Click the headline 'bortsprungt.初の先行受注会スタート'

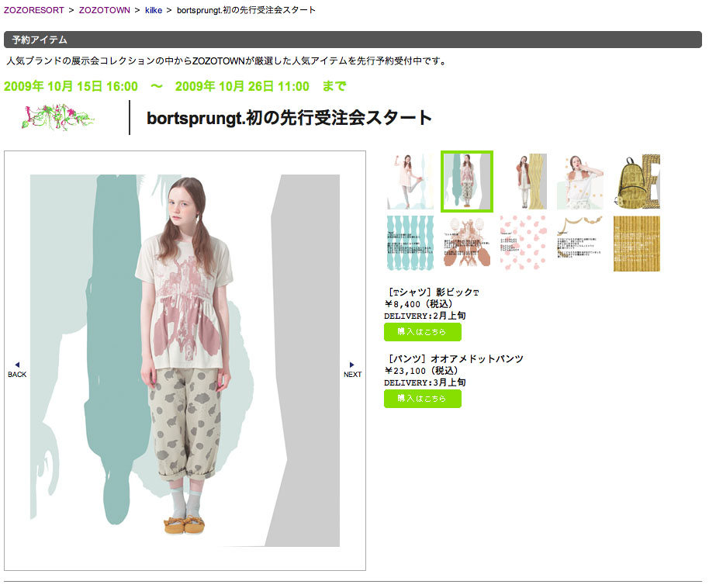click(289, 118)
